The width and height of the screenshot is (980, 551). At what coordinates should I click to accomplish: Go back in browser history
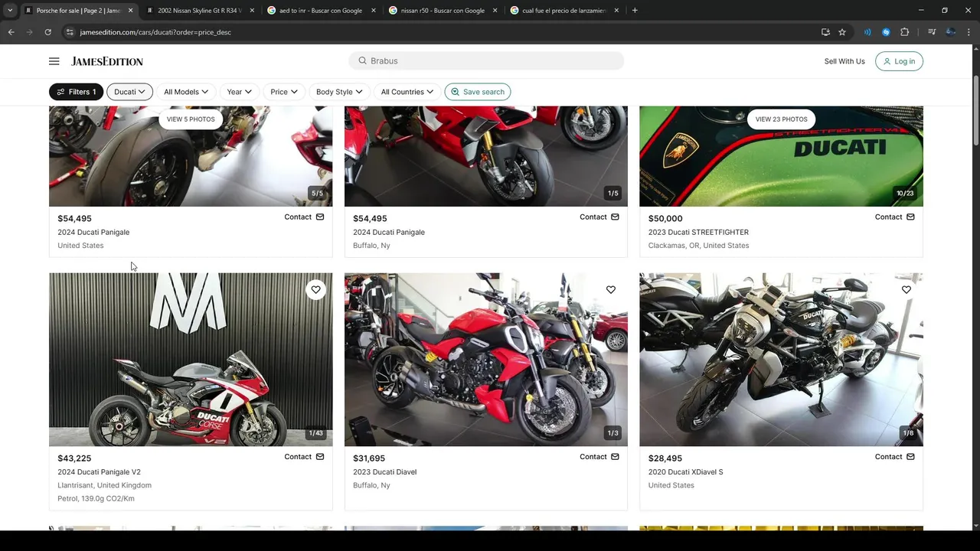(11, 32)
